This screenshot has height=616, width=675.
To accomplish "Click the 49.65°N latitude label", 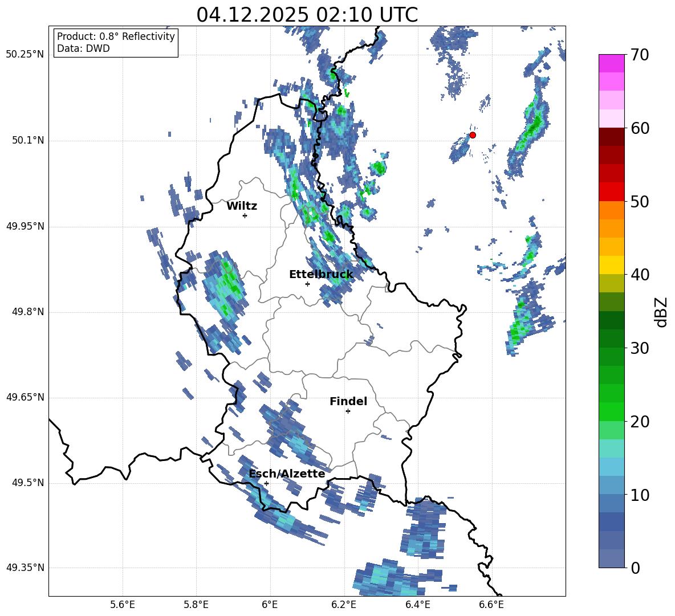I will (25, 397).
